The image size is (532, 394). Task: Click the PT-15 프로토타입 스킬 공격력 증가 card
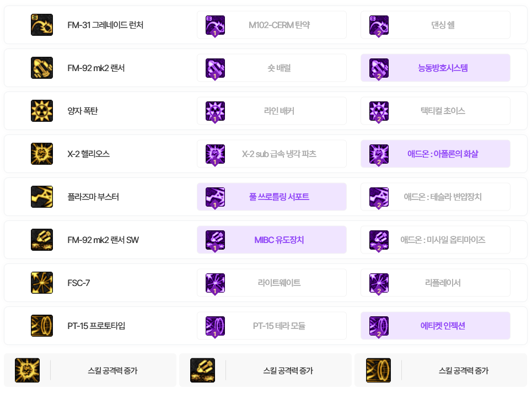tap(441, 370)
